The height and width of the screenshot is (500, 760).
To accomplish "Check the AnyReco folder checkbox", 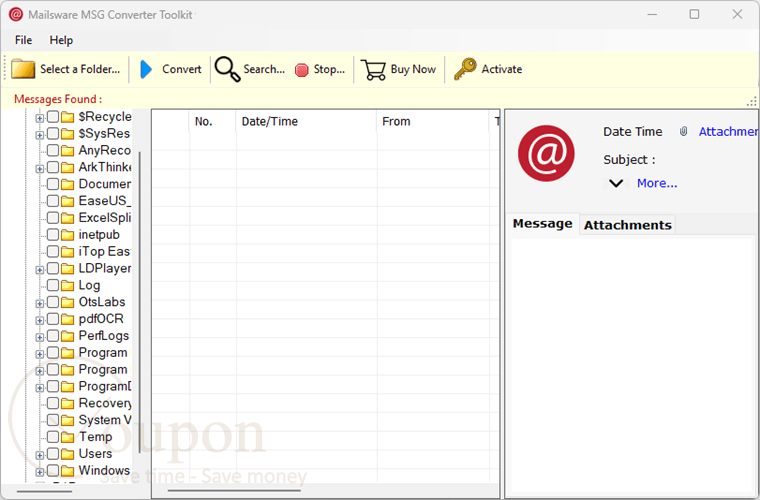I will coord(53,150).
